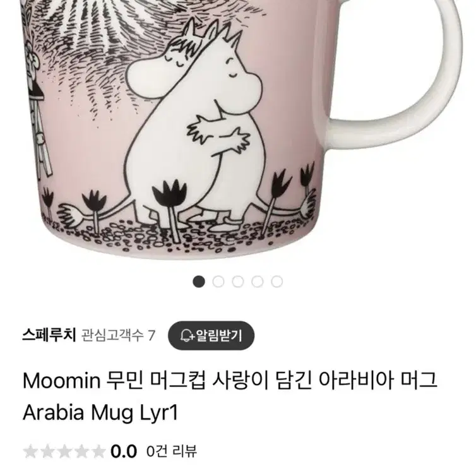Click the 0.0 rating score
This screenshot has height=476, width=476.
[x=124, y=451]
